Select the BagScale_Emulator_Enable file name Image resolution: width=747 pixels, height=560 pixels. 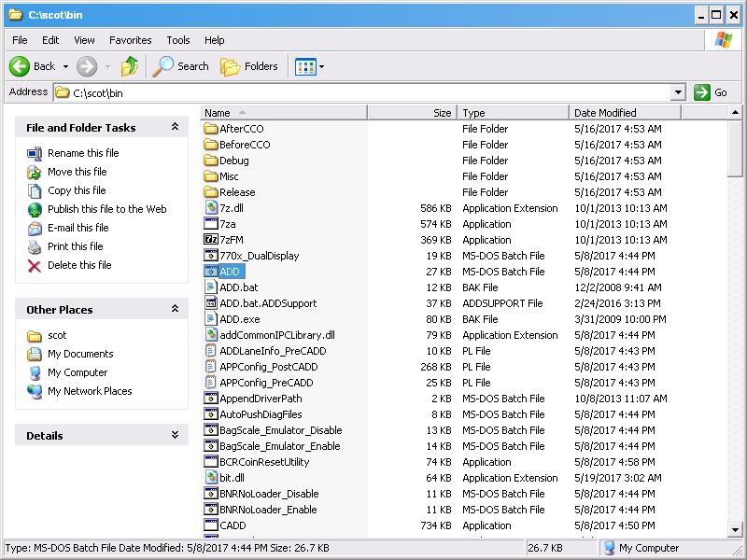coord(279,446)
